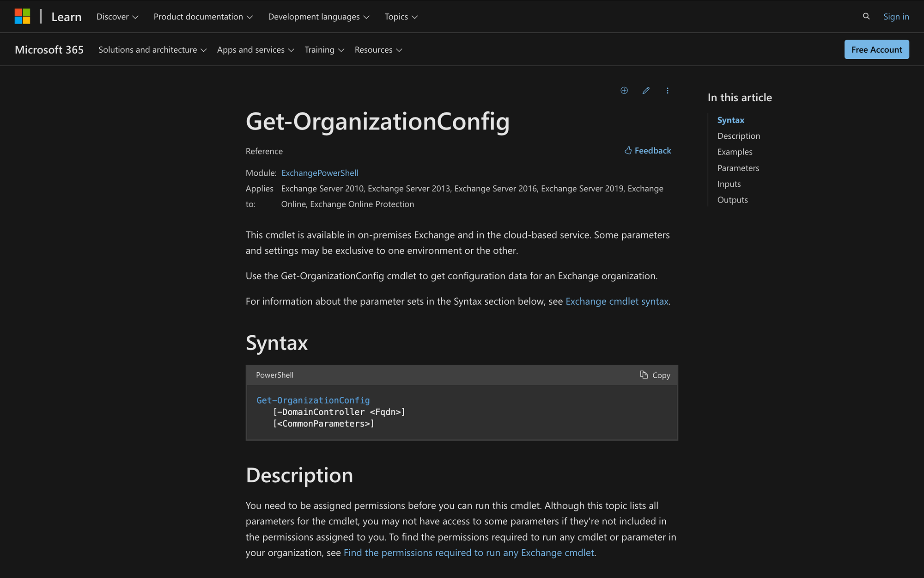Click the Feedback thumbs-up link

[x=648, y=151]
